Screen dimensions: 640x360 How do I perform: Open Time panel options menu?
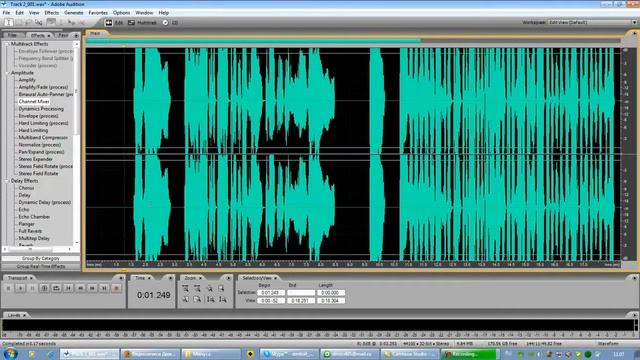[x=171, y=278]
